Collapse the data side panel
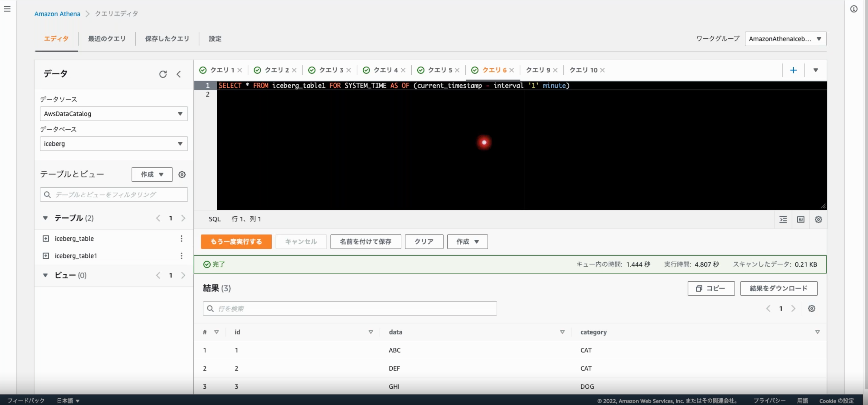 (x=179, y=74)
